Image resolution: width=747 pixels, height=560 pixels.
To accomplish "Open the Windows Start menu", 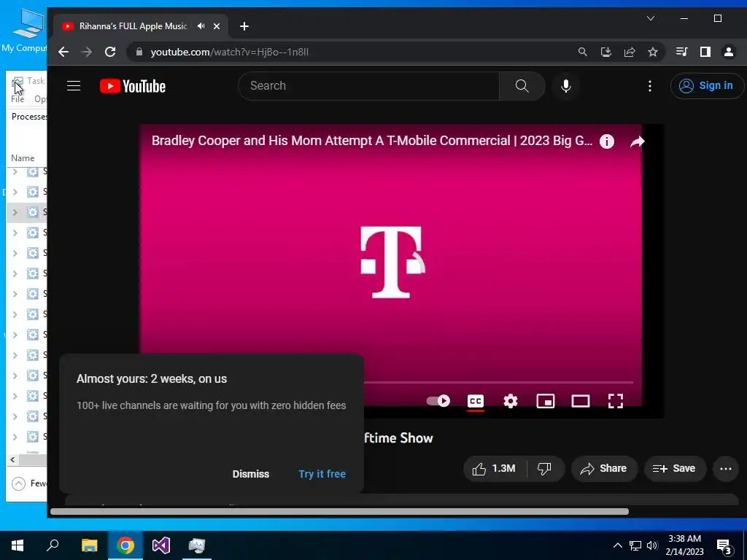I will [x=18, y=545].
